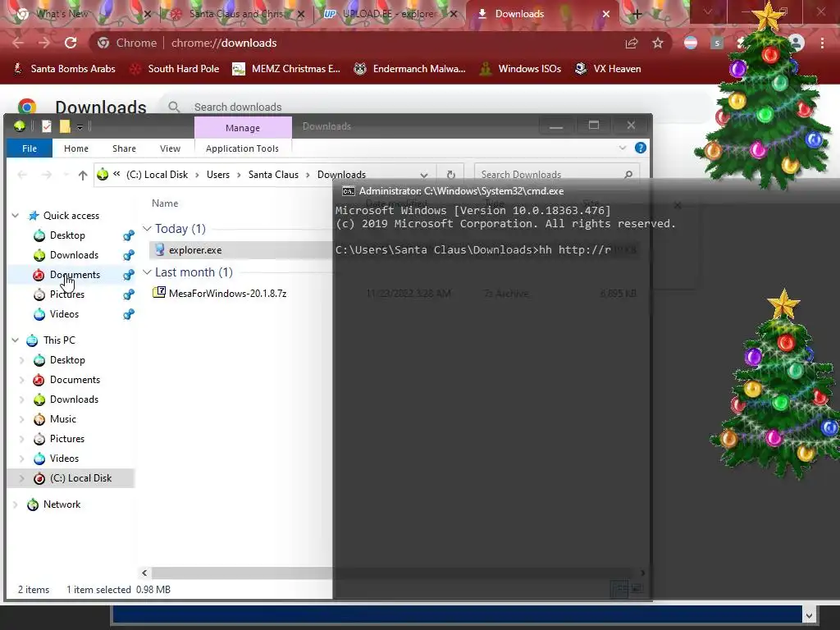Open the Home ribbon tab

coord(76,148)
